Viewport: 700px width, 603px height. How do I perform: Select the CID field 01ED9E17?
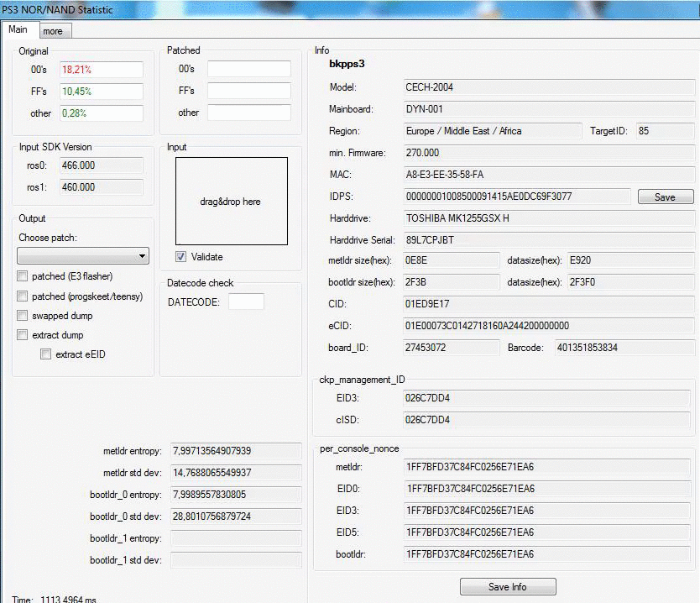pos(548,304)
